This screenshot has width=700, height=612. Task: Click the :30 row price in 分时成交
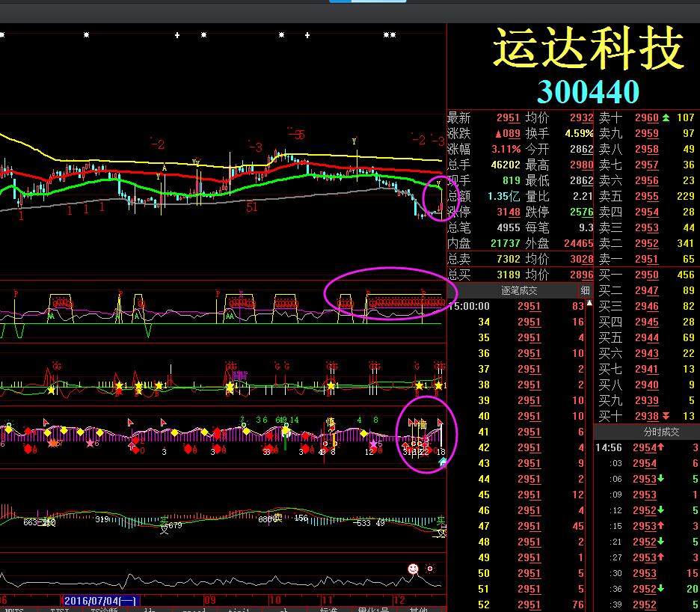[x=645, y=573]
